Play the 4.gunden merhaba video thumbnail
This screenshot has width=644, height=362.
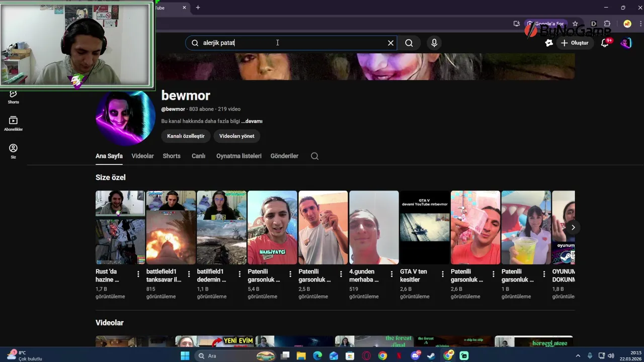coord(374,227)
